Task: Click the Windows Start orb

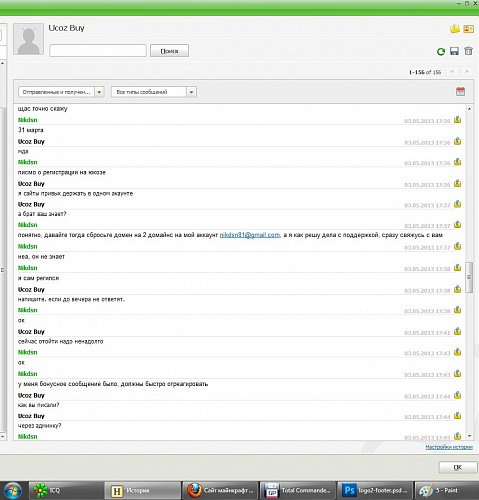Action: (x=12, y=490)
